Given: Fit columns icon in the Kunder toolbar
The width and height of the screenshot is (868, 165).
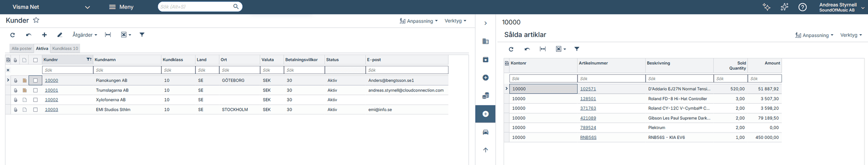Looking at the screenshot, I should [108, 35].
